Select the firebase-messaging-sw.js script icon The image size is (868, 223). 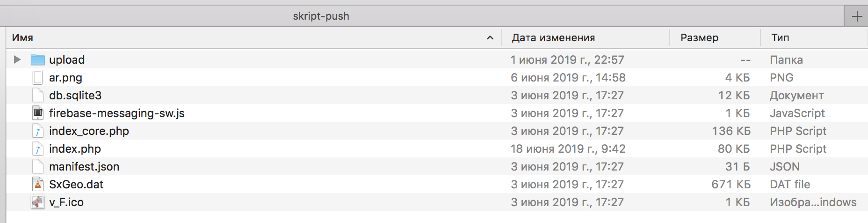[38, 113]
